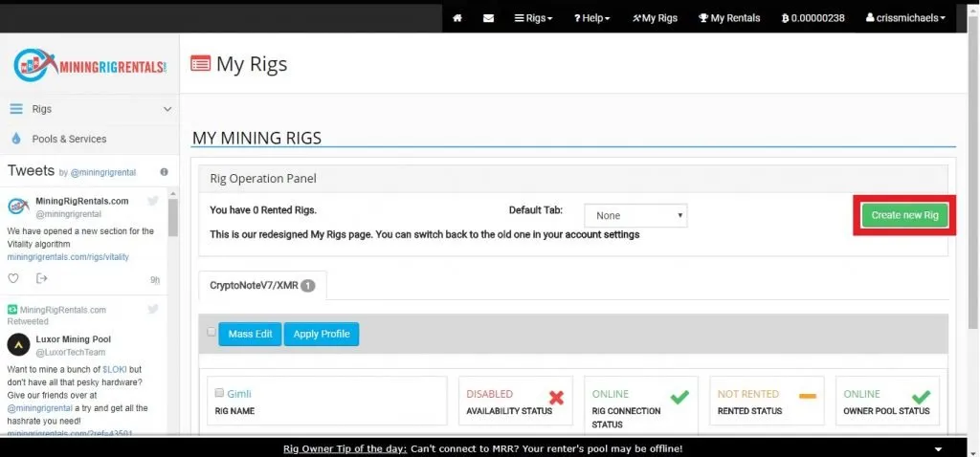Click the Apply Profile button

pos(322,334)
